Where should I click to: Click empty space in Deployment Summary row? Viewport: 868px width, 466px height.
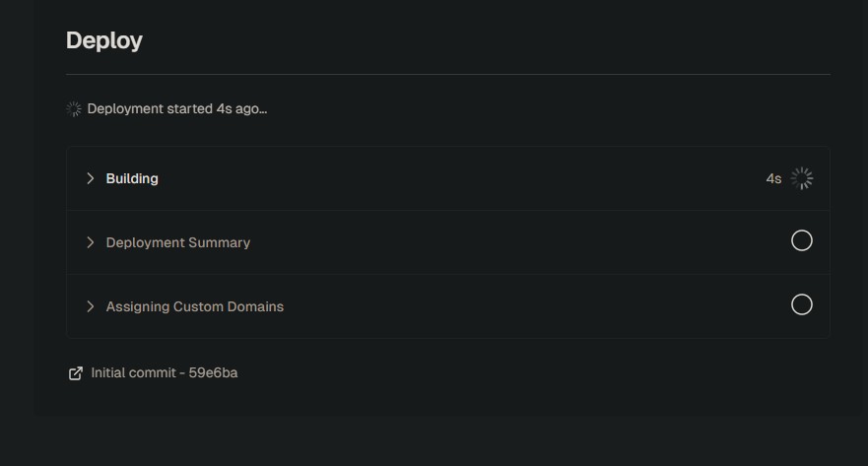tap(493, 242)
